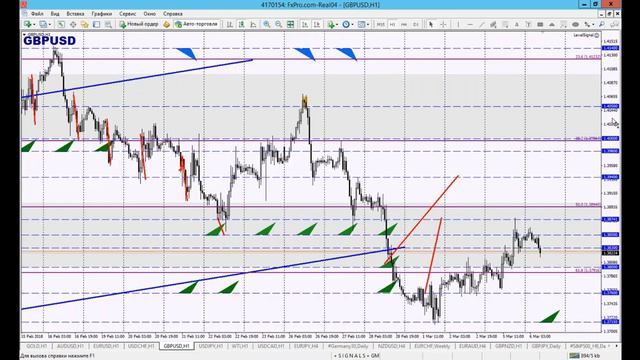Open the Окно menu

click(149, 14)
